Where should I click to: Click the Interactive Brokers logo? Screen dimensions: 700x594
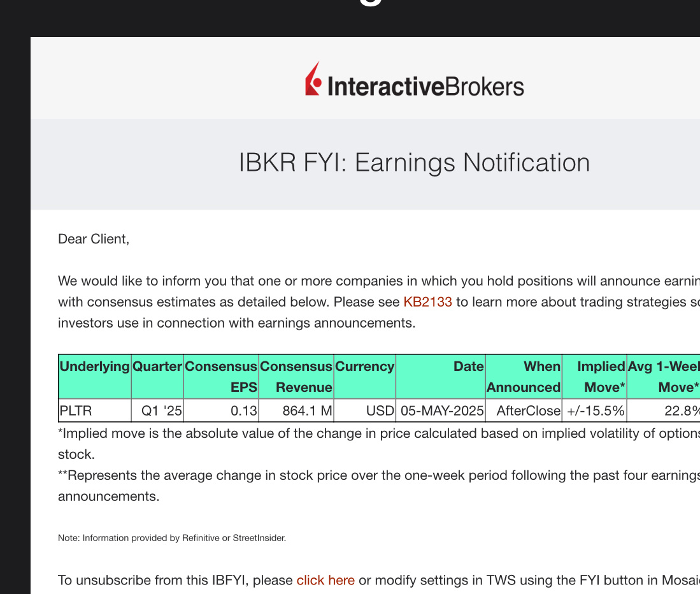(x=414, y=80)
